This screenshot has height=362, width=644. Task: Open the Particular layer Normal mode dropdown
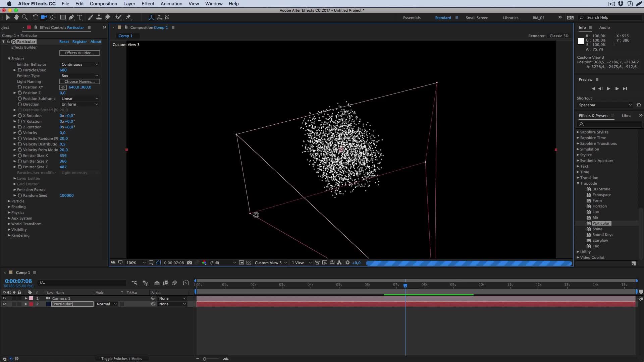106,304
